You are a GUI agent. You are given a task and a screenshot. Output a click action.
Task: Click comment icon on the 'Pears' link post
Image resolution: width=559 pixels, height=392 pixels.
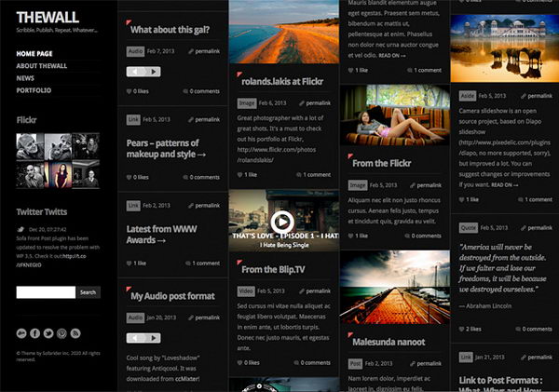click(x=185, y=177)
